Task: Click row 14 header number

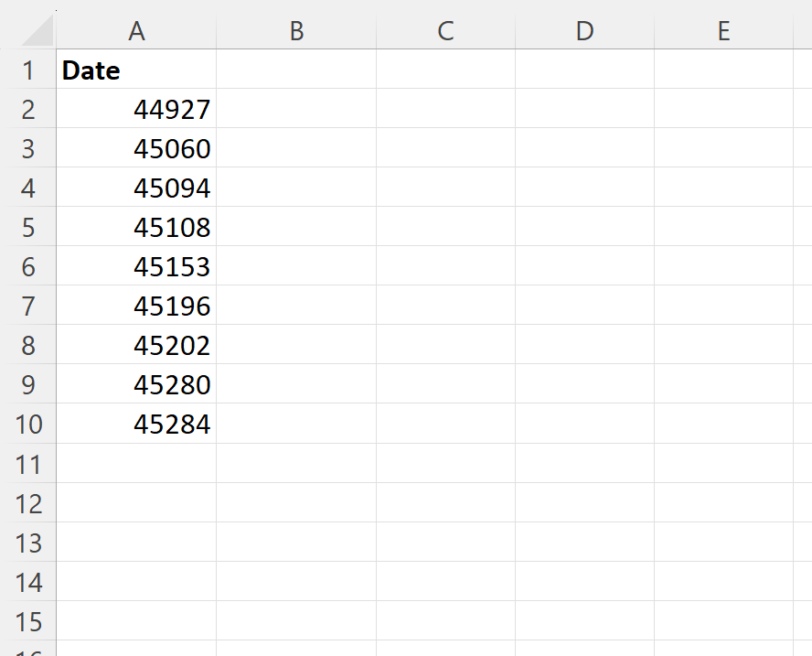Action: 28,583
